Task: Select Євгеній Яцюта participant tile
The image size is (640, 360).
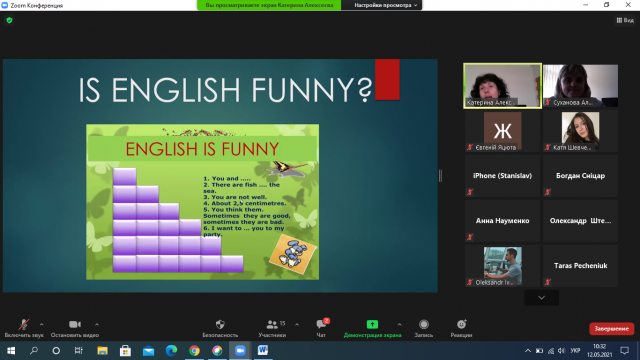Action: pos(502,131)
